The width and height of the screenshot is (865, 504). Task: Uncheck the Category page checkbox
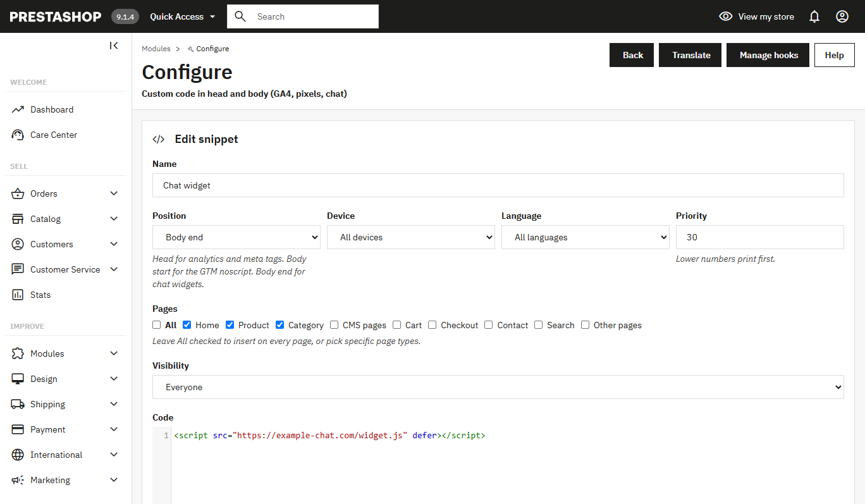pos(279,325)
